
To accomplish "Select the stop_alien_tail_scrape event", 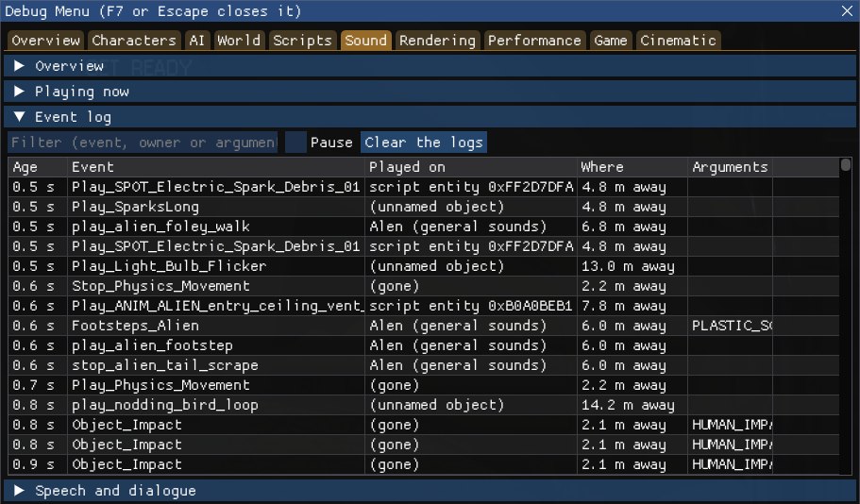I will point(424,365).
